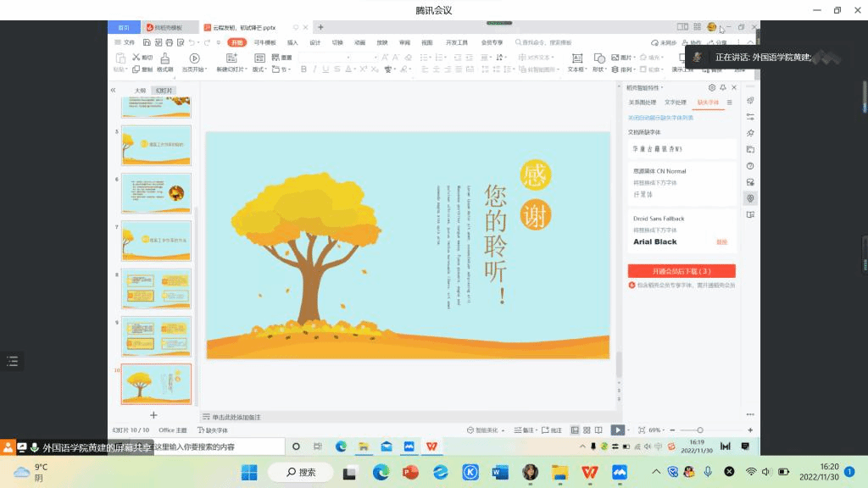Click the Format Painter (格式刷) icon

tap(164, 58)
